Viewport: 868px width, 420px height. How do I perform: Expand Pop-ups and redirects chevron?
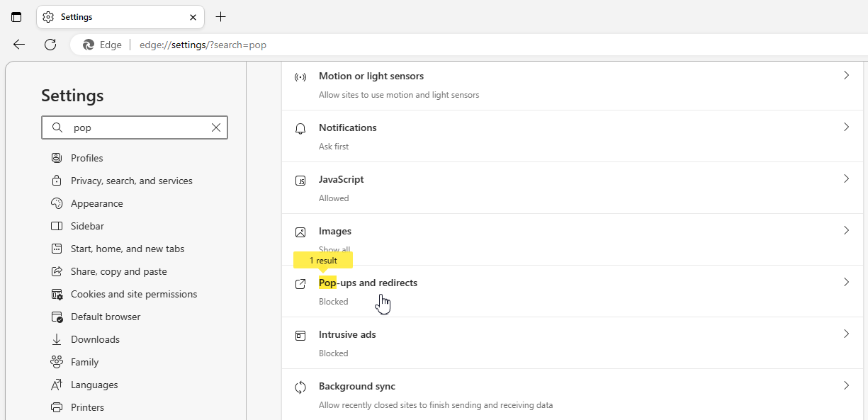click(x=846, y=282)
